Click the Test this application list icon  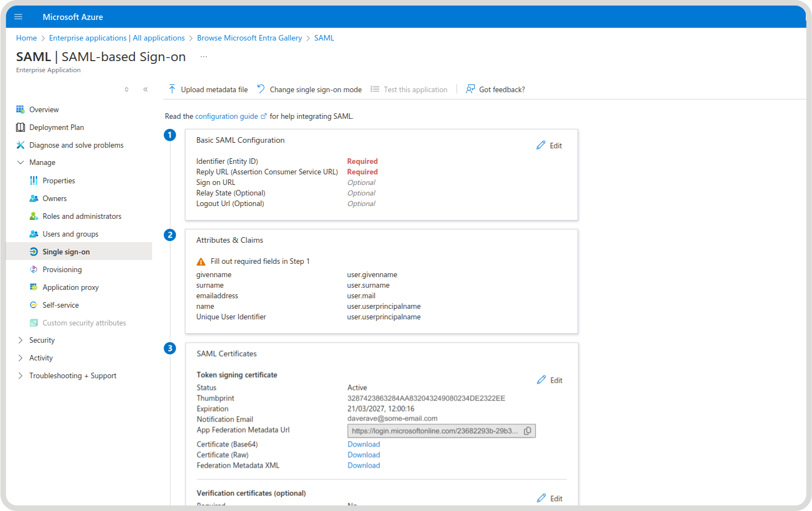click(x=375, y=89)
